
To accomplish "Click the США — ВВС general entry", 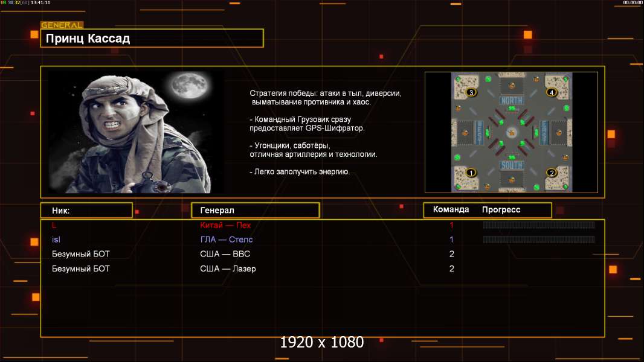I will click(x=225, y=254).
